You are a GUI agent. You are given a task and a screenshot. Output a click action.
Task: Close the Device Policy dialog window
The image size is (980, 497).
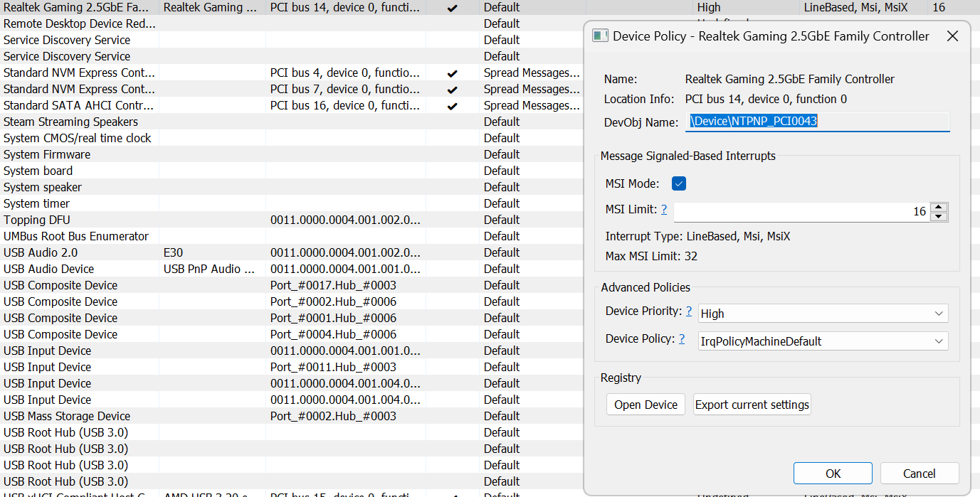click(x=952, y=36)
